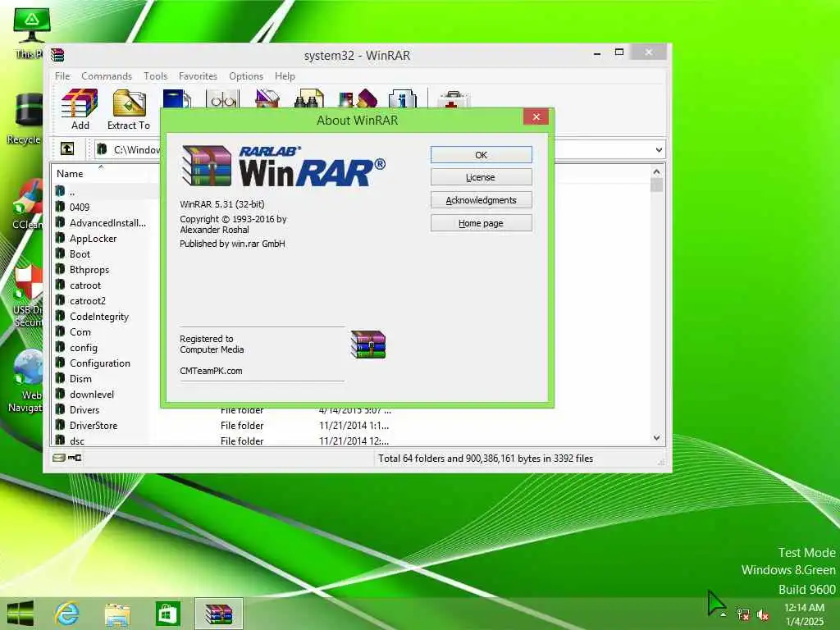The height and width of the screenshot is (630, 840).
Task: Click the Test archive toolbar icon
Action: click(x=177, y=99)
